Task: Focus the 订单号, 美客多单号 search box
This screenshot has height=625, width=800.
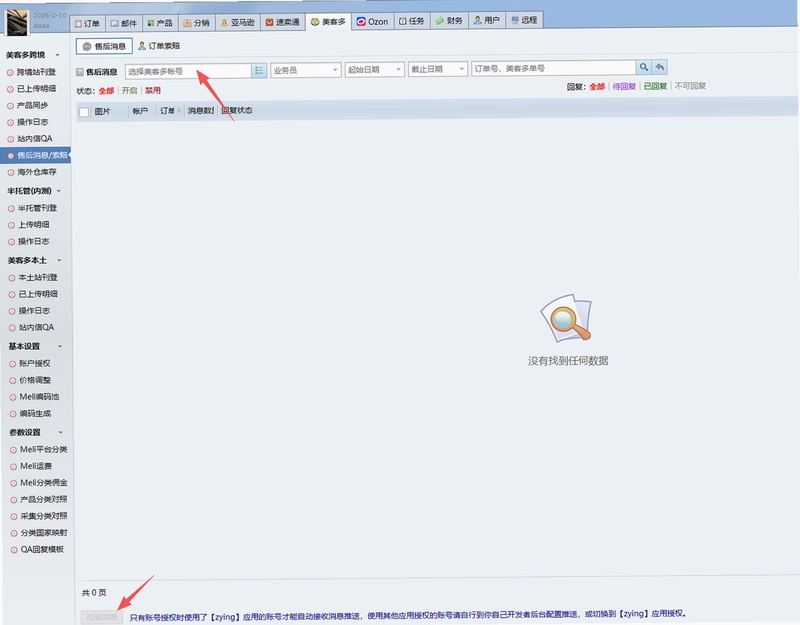Action: tap(554, 68)
